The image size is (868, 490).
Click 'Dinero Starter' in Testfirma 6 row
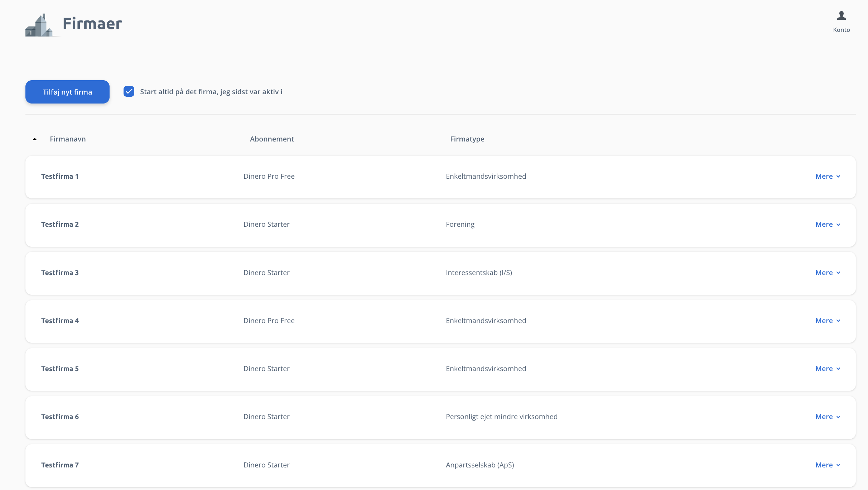(266, 417)
